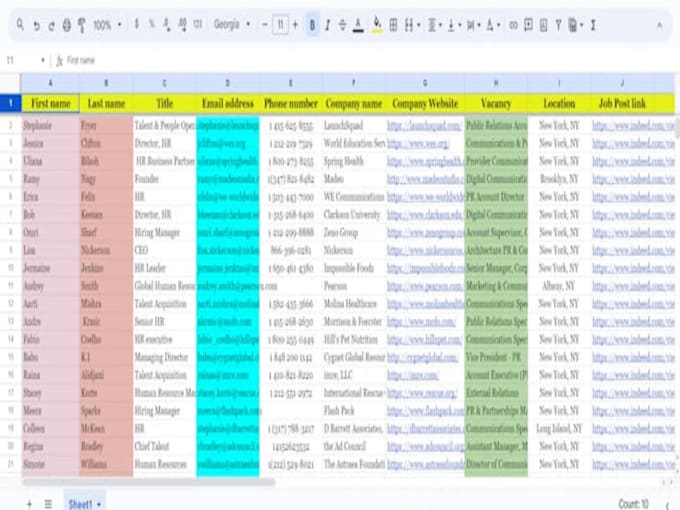Image resolution: width=680 pixels, height=510 pixels.
Task: Create a filter
Action: pos(558,25)
